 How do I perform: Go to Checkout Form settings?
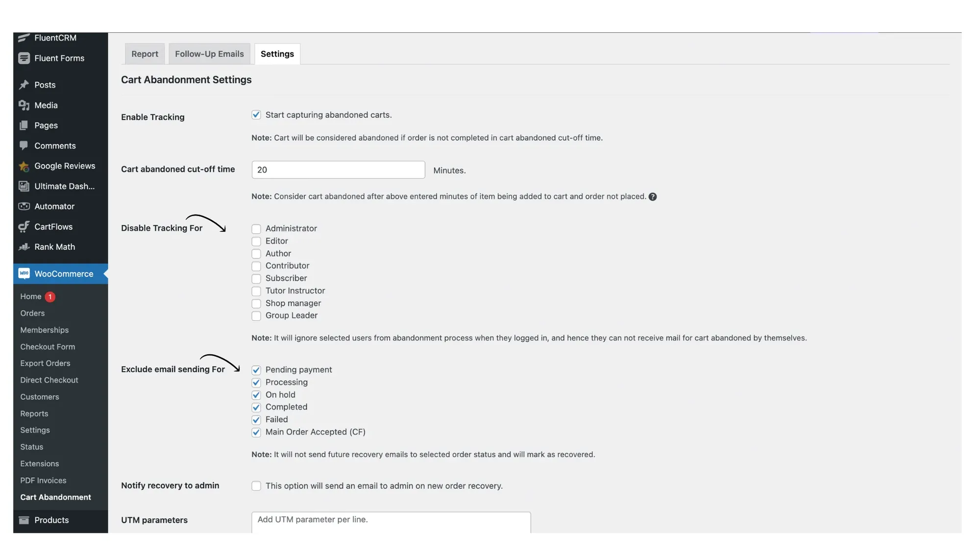[x=48, y=347]
